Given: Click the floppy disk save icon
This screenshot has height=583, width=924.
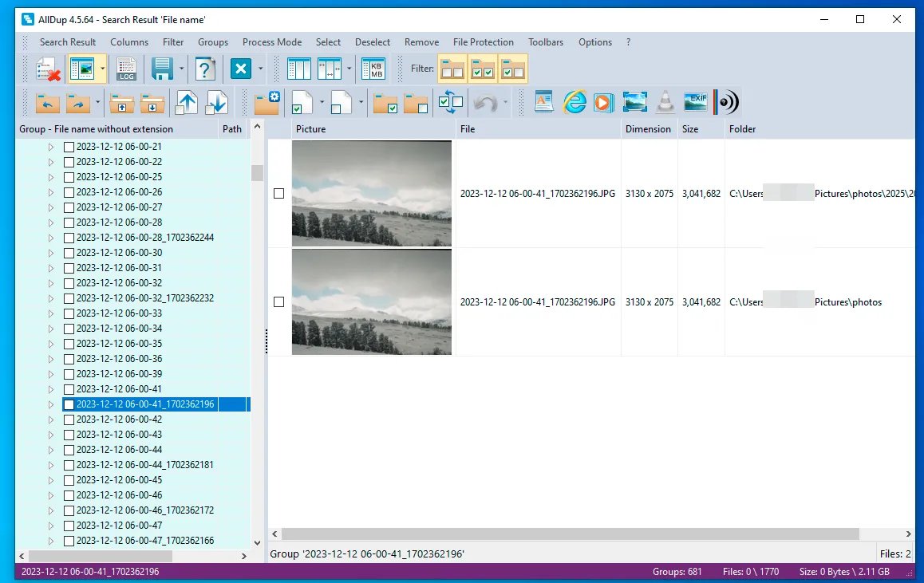Looking at the screenshot, I should (x=163, y=69).
